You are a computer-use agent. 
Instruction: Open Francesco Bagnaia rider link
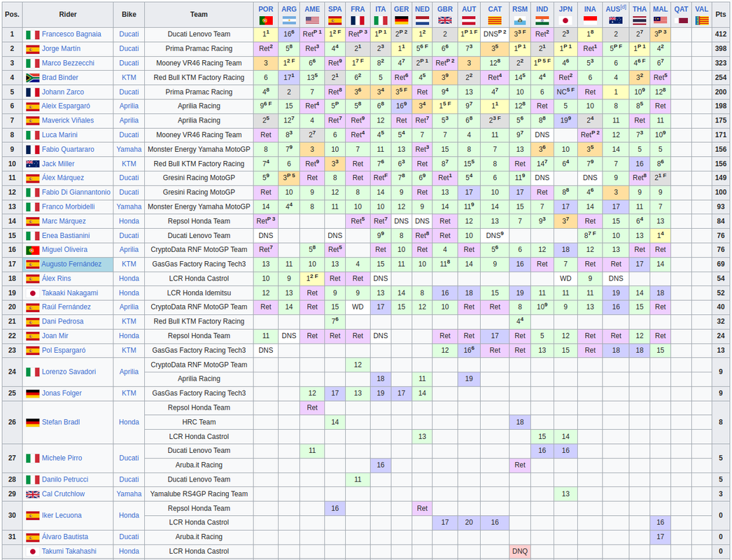[x=71, y=34]
